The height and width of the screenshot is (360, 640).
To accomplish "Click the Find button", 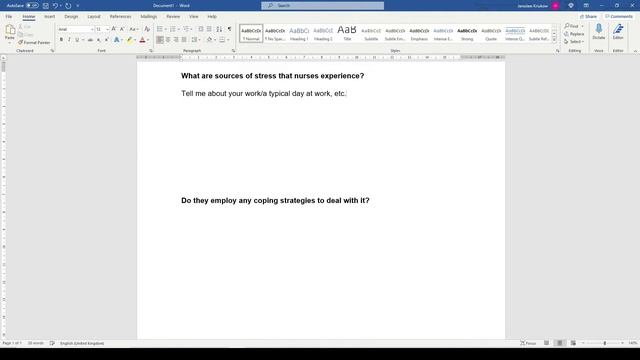I will pos(572,26).
